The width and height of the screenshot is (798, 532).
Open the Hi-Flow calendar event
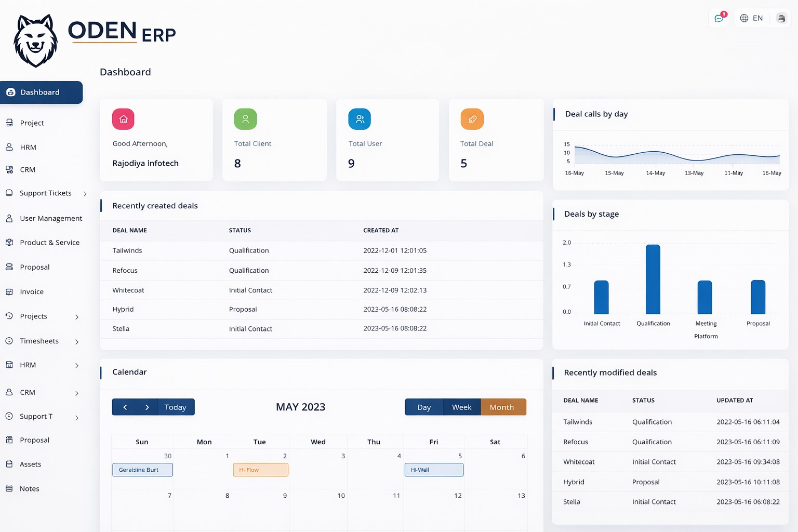coord(260,470)
